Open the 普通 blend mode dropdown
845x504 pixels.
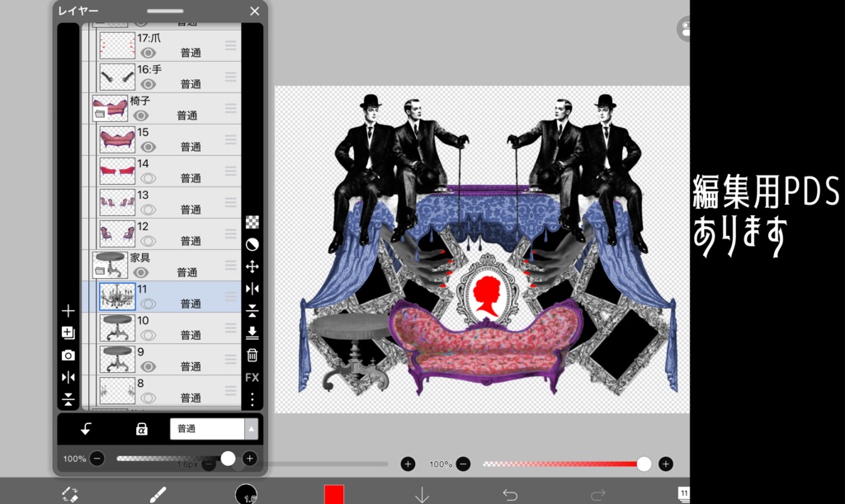click(x=214, y=429)
